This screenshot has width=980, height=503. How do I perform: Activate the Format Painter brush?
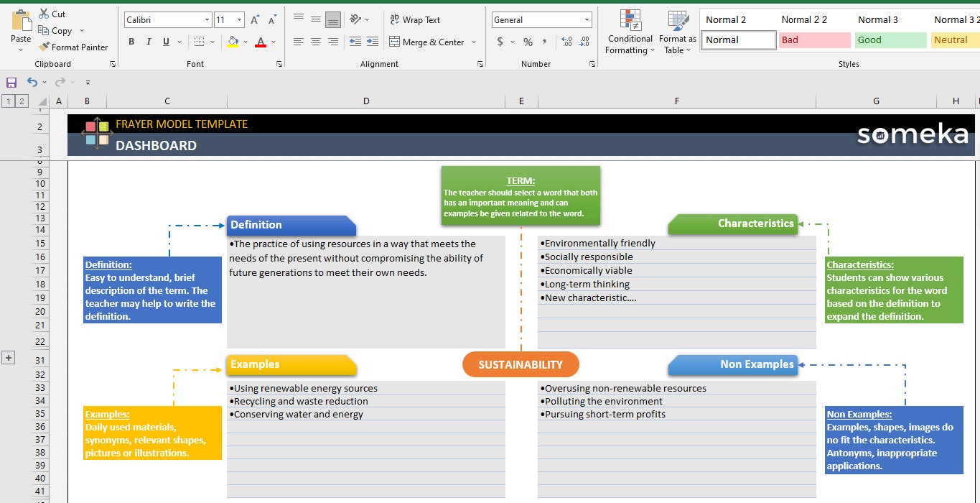44,47
